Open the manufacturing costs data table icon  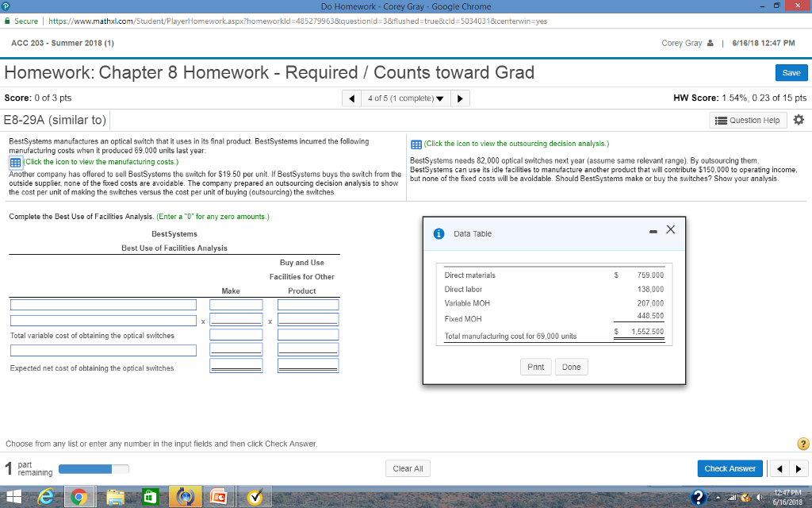tap(15, 162)
